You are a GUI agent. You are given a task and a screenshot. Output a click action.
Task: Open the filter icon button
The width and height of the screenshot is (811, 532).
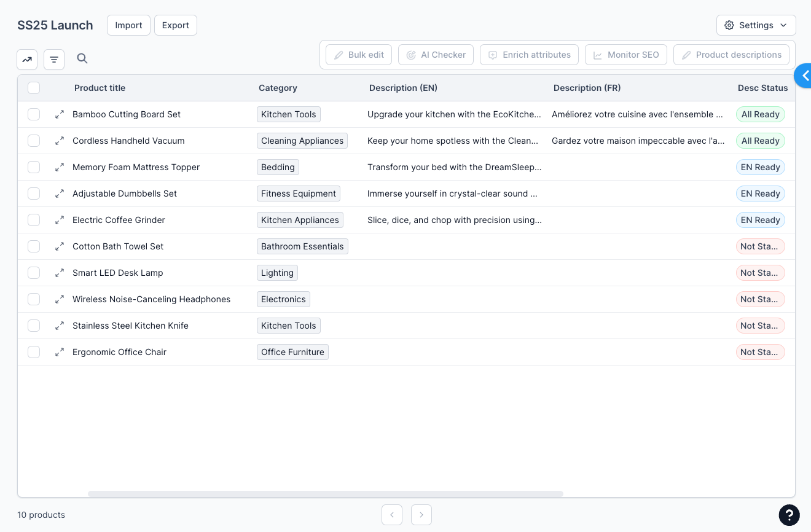click(54, 60)
